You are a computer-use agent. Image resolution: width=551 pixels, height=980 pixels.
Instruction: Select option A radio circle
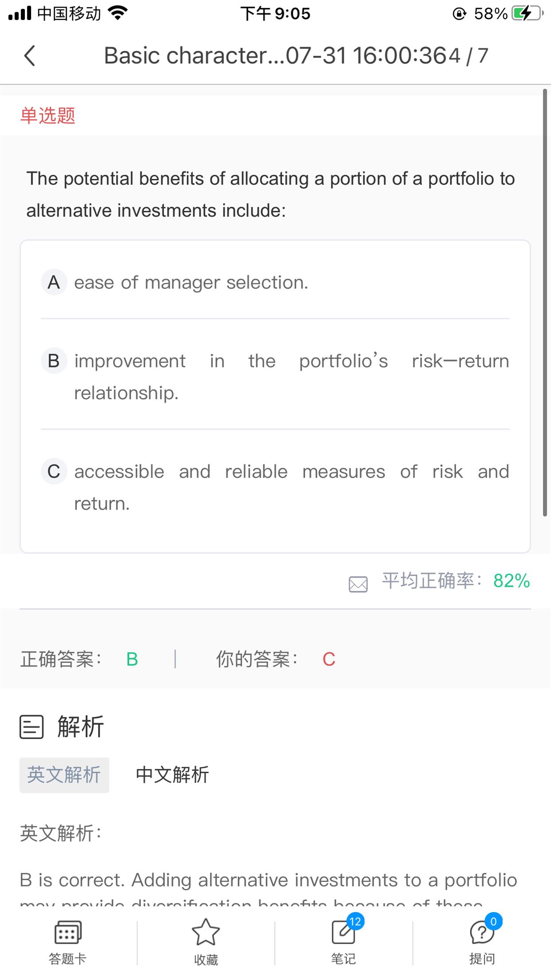coord(54,282)
